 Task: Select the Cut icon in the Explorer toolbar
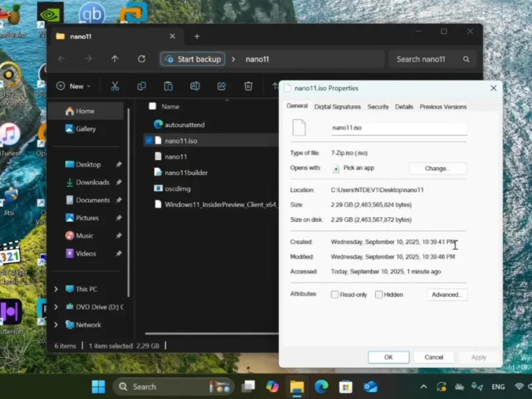click(115, 86)
